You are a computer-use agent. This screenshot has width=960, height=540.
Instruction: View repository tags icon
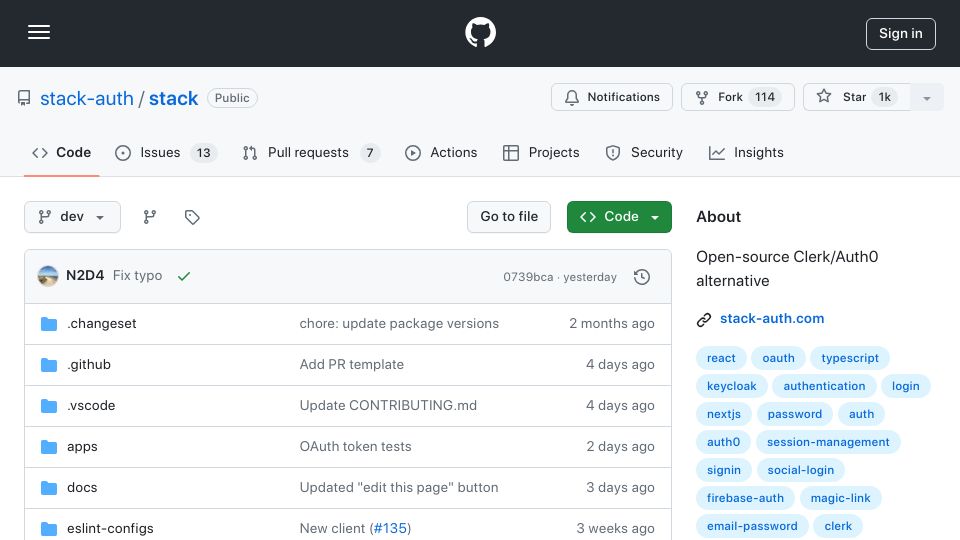tap(192, 217)
